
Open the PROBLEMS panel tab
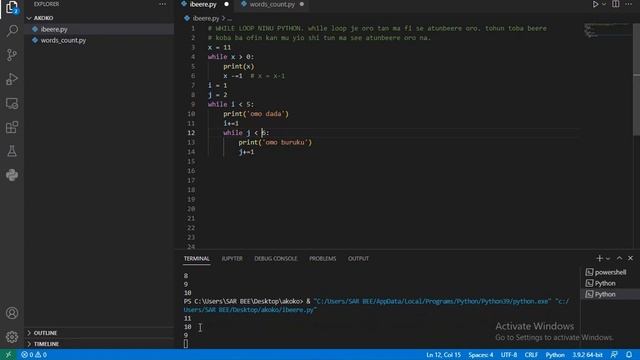click(322, 259)
